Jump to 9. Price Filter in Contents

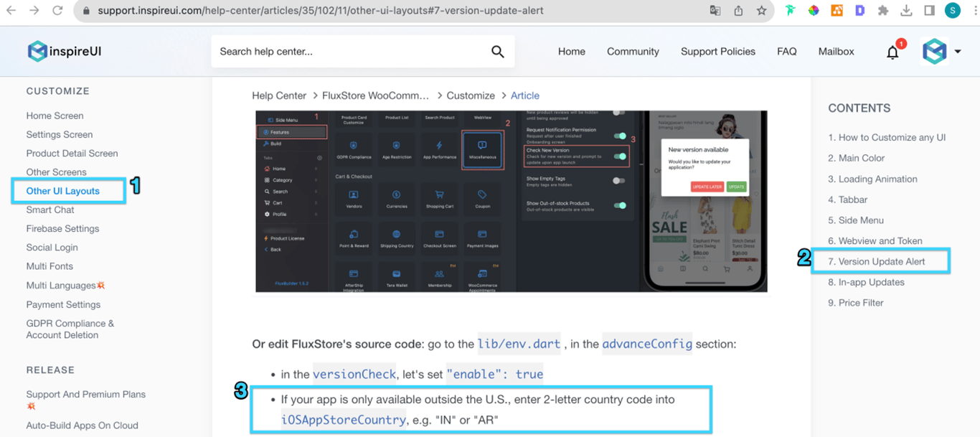click(x=856, y=303)
